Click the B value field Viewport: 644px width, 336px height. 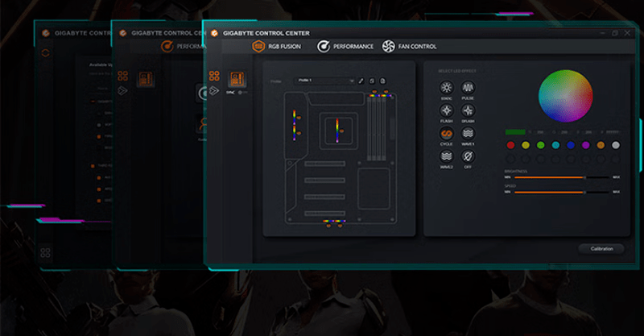click(588, 132)
